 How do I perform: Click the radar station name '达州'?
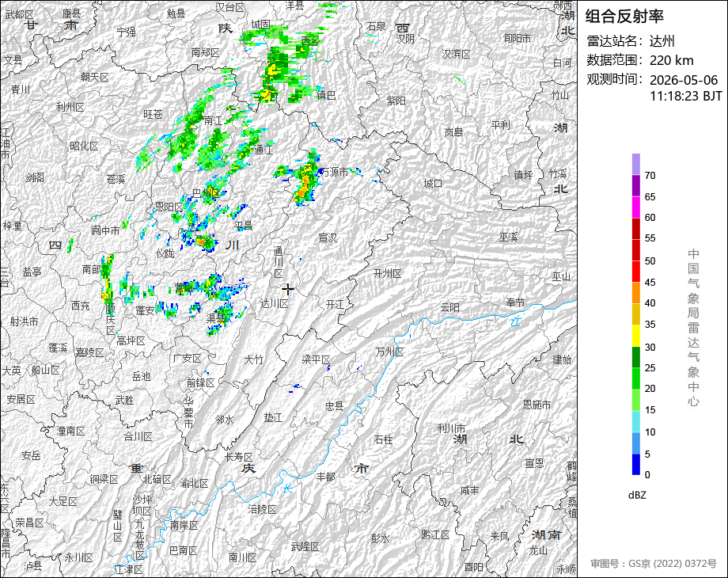point(662,41)
